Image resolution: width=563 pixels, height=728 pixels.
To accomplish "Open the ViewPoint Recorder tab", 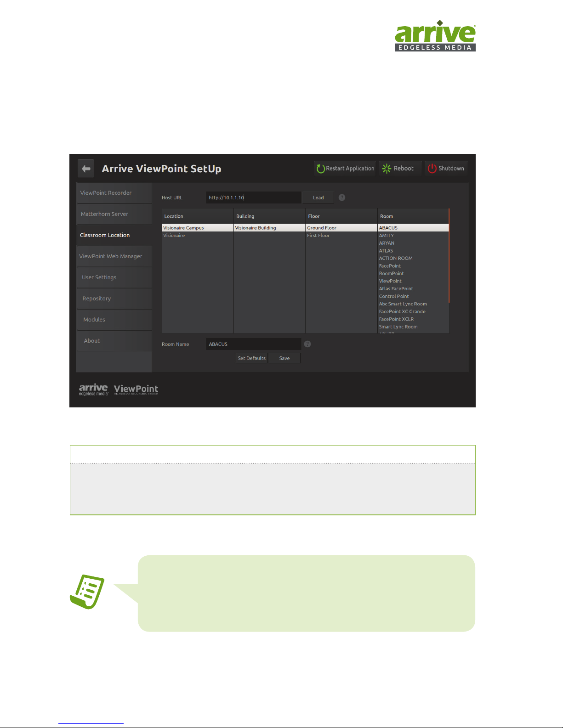I will (114, 193).
